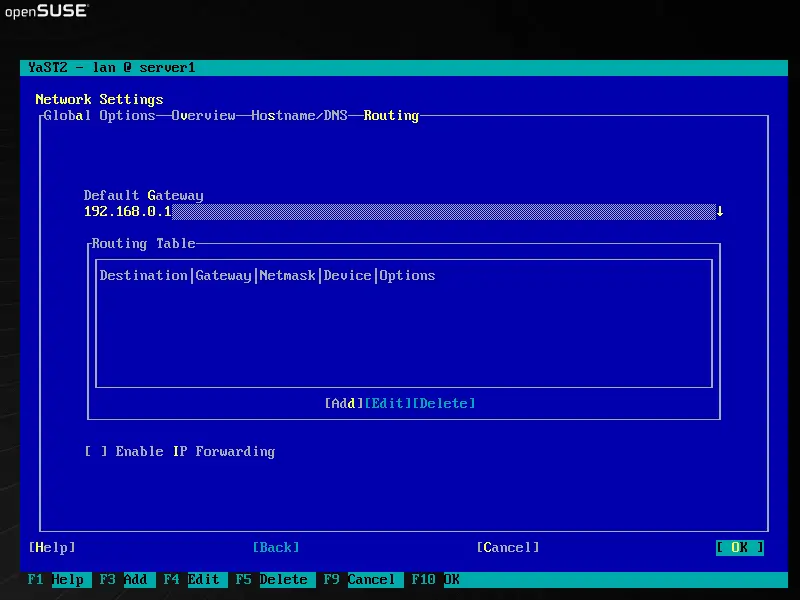The image size is (800, 600).
Task: Click the Network Settings heading
Action: tap(99, 99)
